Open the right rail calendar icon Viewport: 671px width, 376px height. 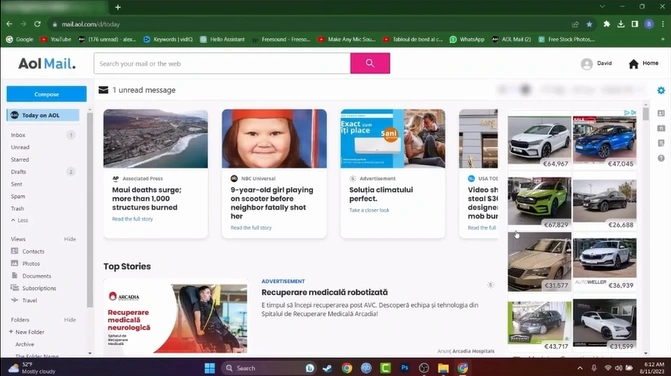tap(661, 128)
